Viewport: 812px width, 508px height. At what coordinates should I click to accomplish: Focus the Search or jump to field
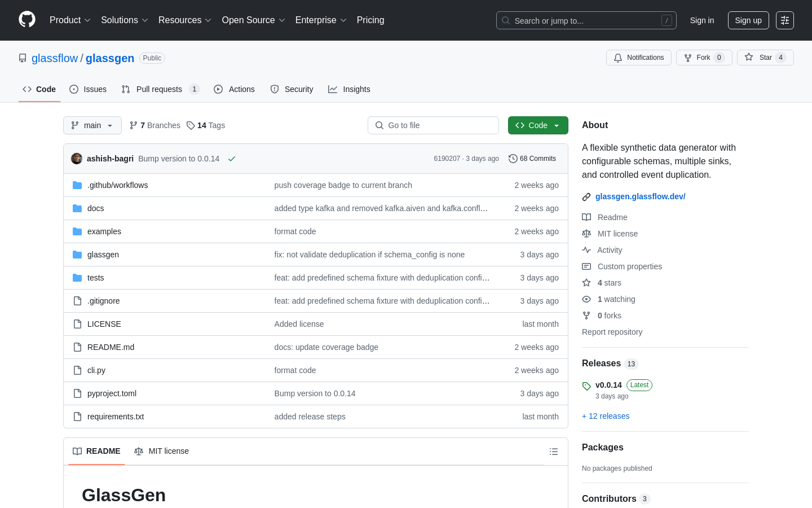(x=586, y=20)
